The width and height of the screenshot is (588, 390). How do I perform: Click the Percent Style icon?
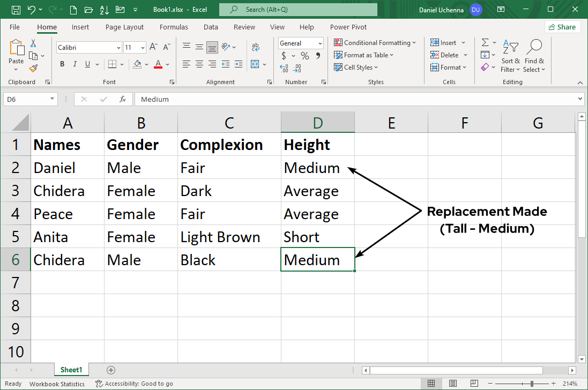click(304, 56)
